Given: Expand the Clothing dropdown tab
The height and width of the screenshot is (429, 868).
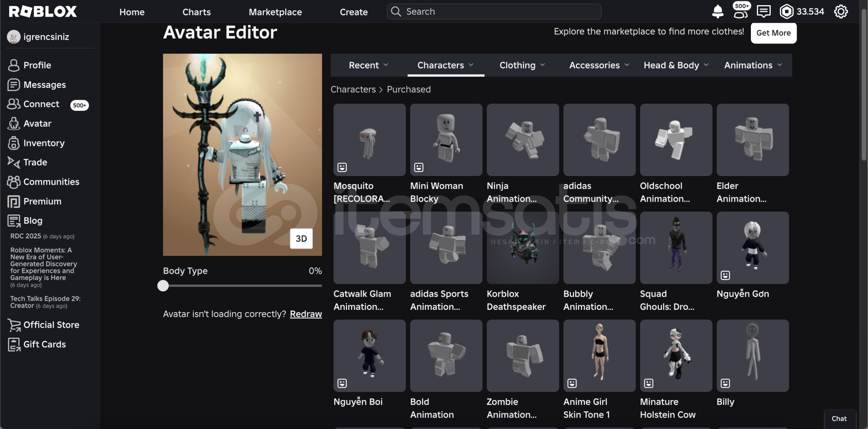Looking at the screenshot, I should click(x=522, y=65).
